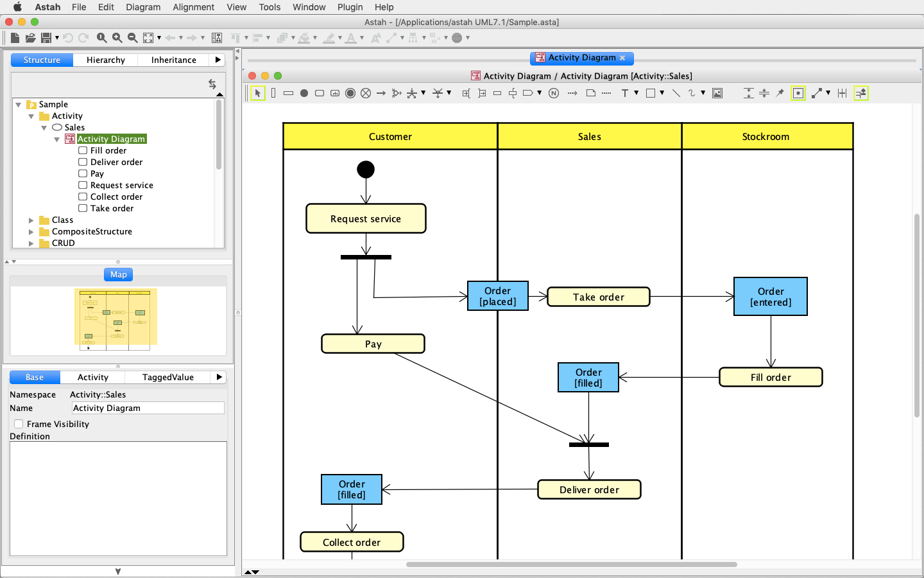This screenshot has width=924, height=578.
Task: Open the Apple menu
Action: (x=17, y=7)
